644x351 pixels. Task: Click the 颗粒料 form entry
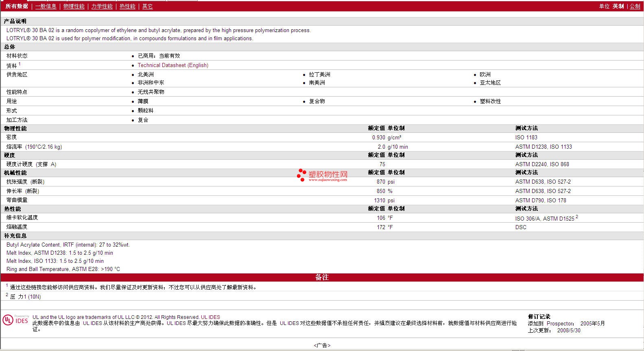click(146, 111)
